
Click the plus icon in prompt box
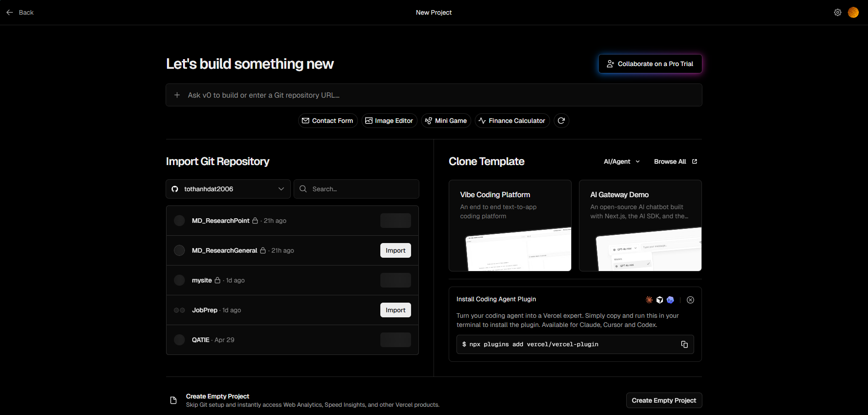pos(177,95)
